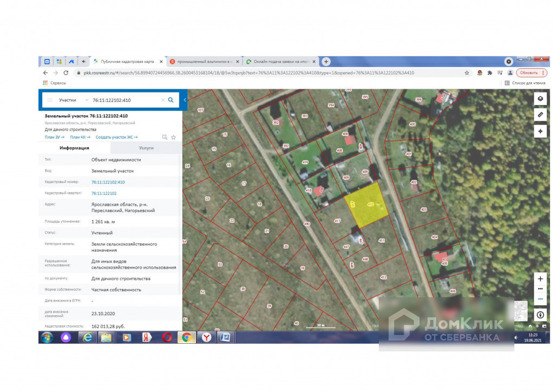Screen dimensions: 555x392
Task: Activate the map pointer crosshair tool
Action: click(540, 131)
